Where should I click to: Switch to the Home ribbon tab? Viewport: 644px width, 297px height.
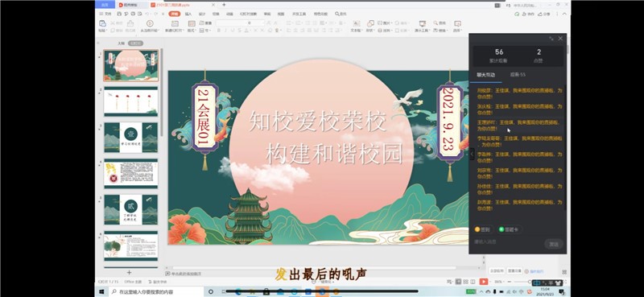[x=174, y=14]
